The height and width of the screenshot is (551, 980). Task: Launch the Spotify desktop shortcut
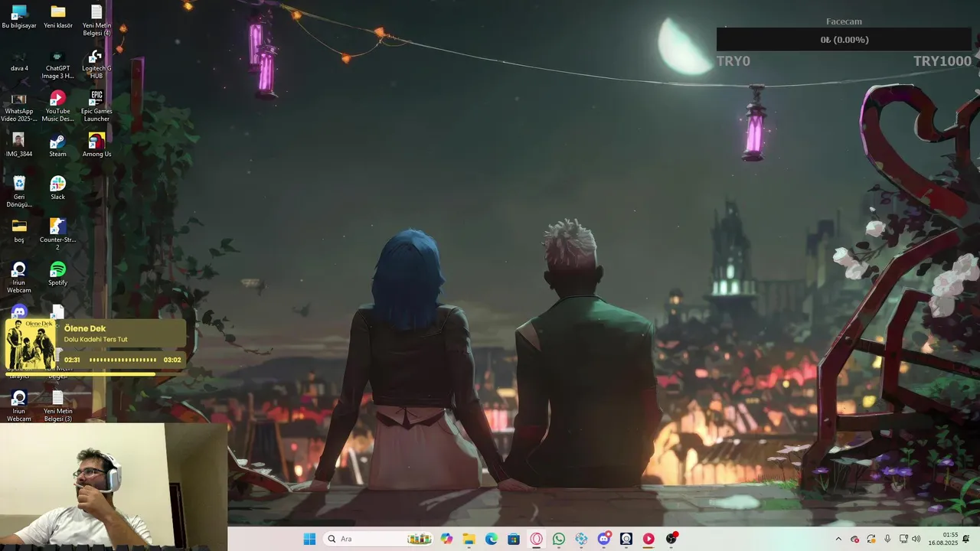(x=58, y=274)
